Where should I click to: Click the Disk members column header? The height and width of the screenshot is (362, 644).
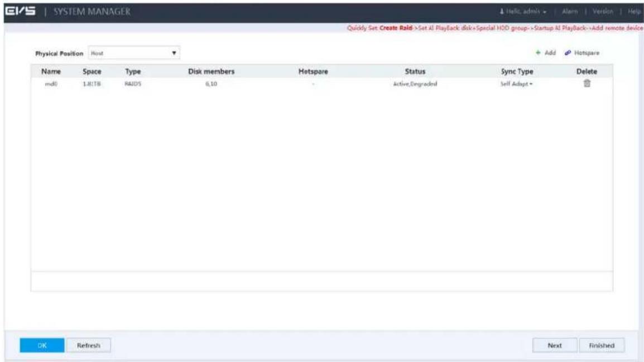pyautogui.click(x=211, y=71)
